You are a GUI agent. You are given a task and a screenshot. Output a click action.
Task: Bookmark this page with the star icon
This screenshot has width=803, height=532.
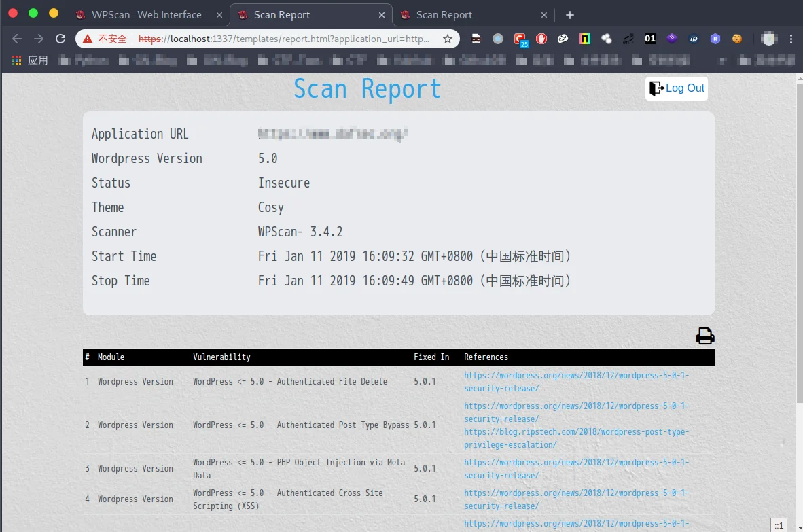click(448, 39)
